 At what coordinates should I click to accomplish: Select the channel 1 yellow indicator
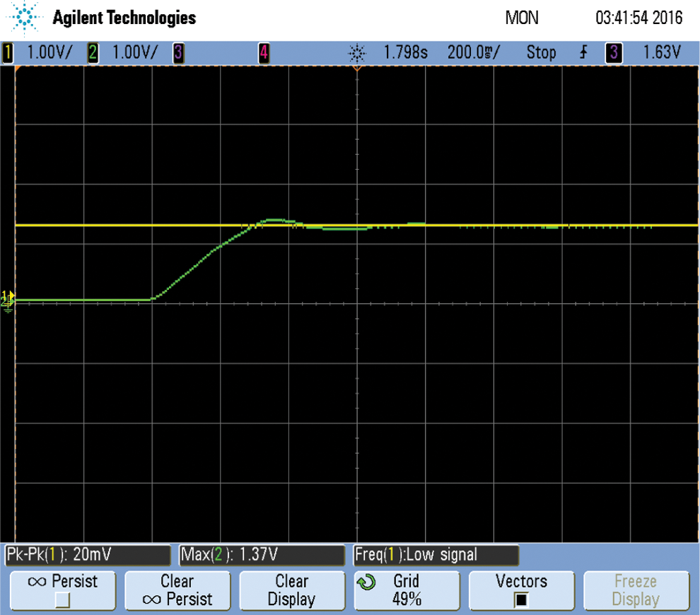tap(8, 52)
